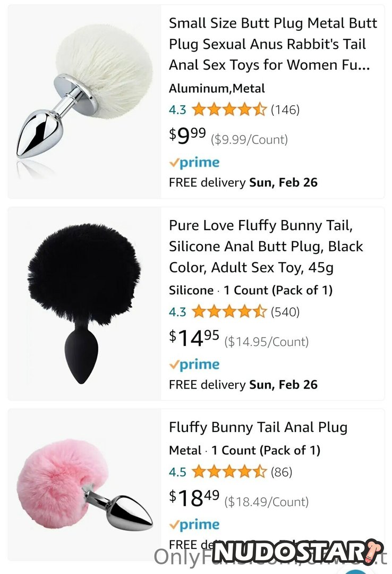Click the Prime badge under the $9.99 price
Viewport: 392px width, 574px height.
point(194,163)
